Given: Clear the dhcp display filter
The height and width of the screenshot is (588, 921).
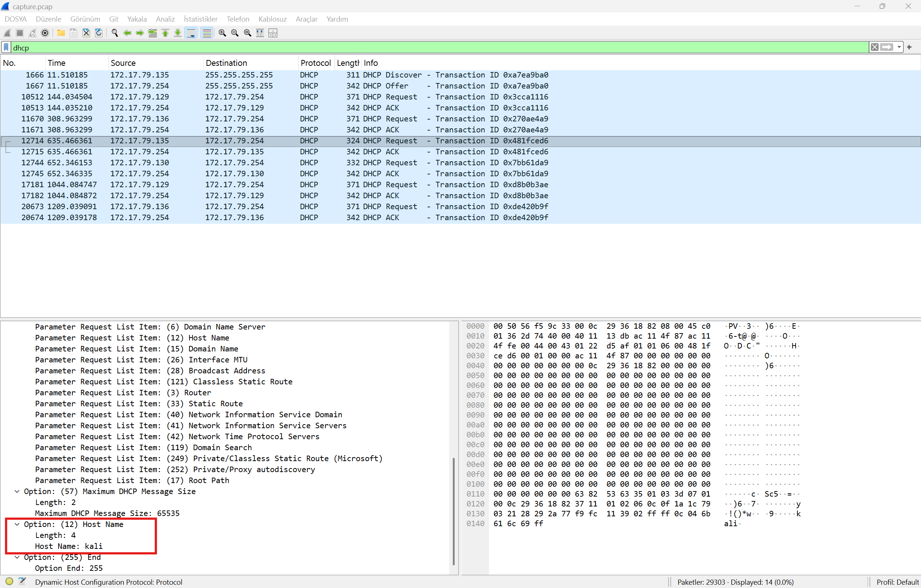Looking at the screenshot, I should coord(874,48).
